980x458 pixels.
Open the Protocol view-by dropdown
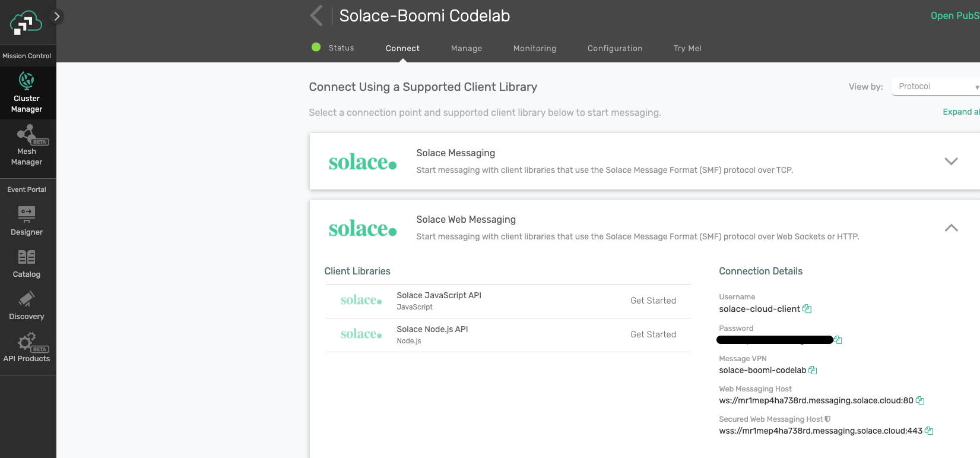pos(935,86)
